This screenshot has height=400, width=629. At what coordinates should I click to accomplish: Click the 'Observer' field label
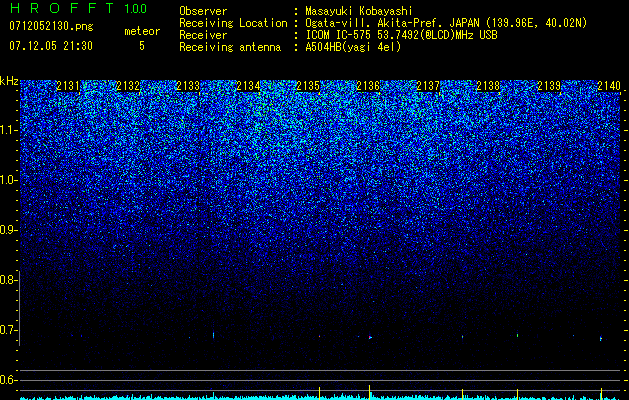click(x=203, y=11)
